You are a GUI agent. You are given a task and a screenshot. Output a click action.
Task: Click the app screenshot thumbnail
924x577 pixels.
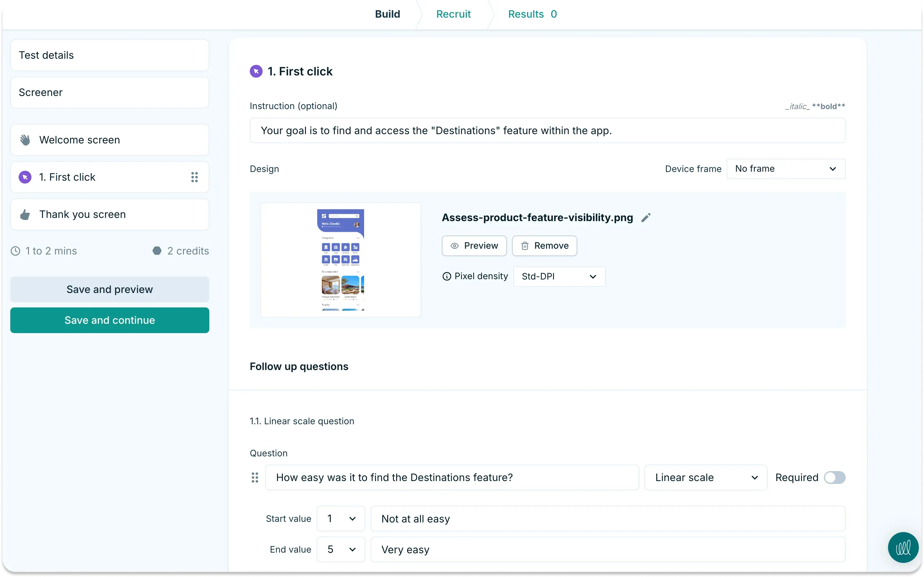340,260
